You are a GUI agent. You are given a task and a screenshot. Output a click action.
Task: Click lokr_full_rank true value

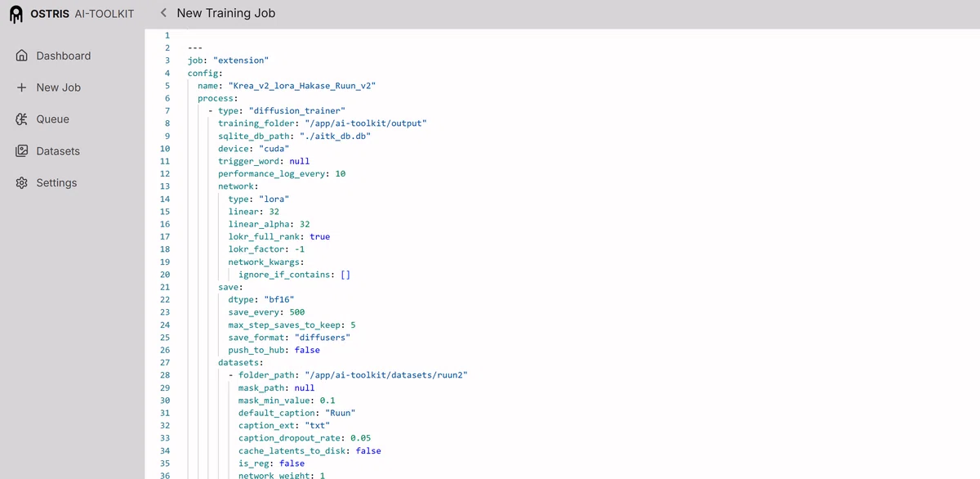[320, 236]
